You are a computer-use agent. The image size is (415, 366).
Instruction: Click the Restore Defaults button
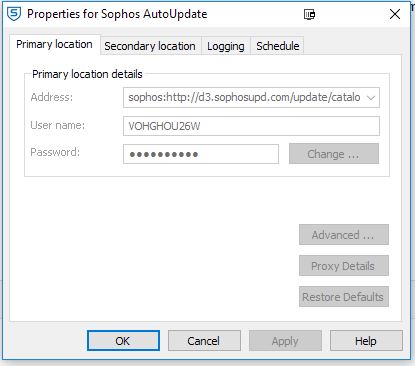click(x=344, y=297)
